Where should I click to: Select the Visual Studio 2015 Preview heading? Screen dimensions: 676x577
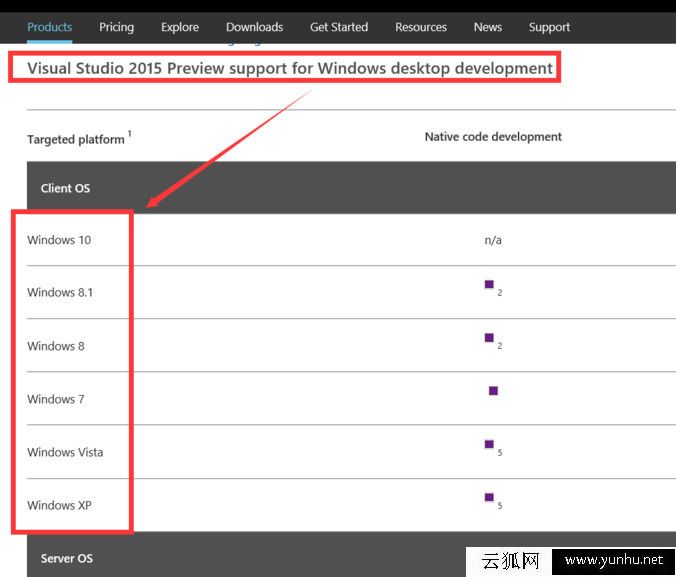coord(290,68)
